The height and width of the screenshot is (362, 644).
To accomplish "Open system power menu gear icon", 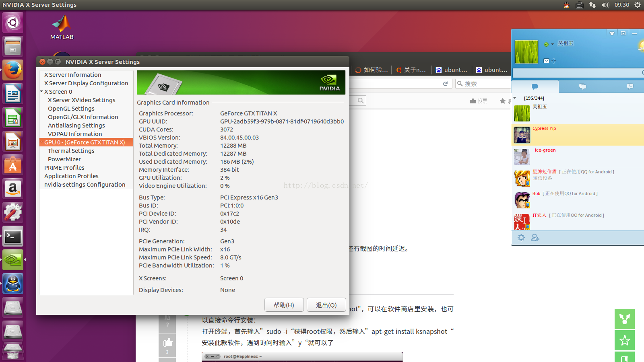I will tap(638, 5).
